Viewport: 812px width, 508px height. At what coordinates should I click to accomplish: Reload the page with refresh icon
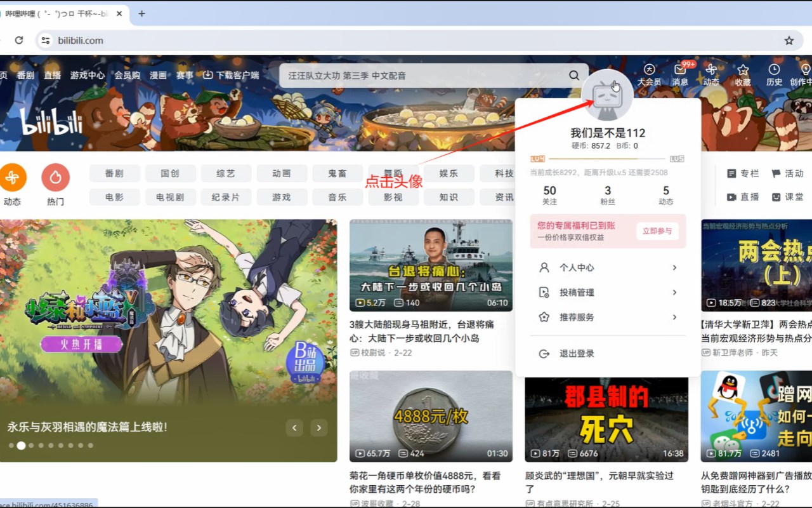[x=19, y=40]
